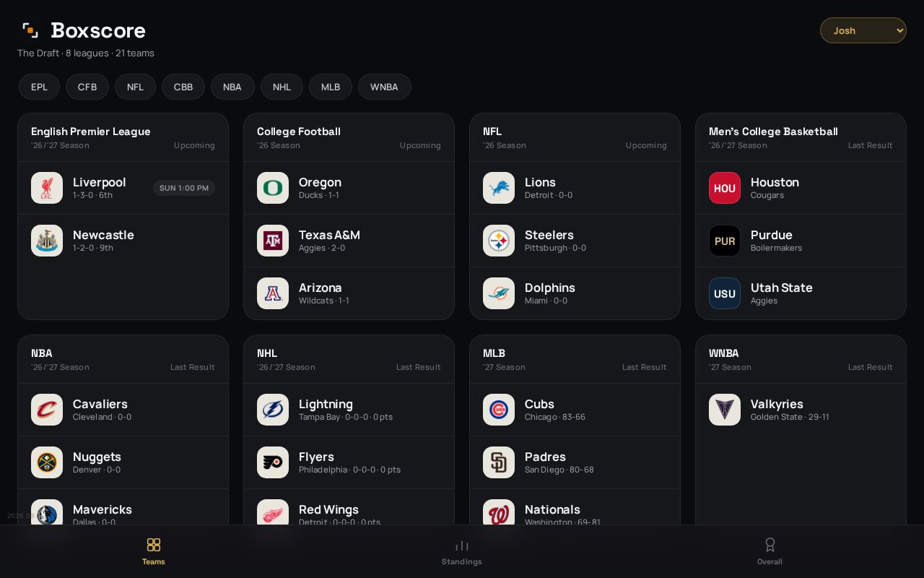The width and height of the screenshot is (924, 578).
Task: Click the Cavaliers team name
Action: click(100, 404)
